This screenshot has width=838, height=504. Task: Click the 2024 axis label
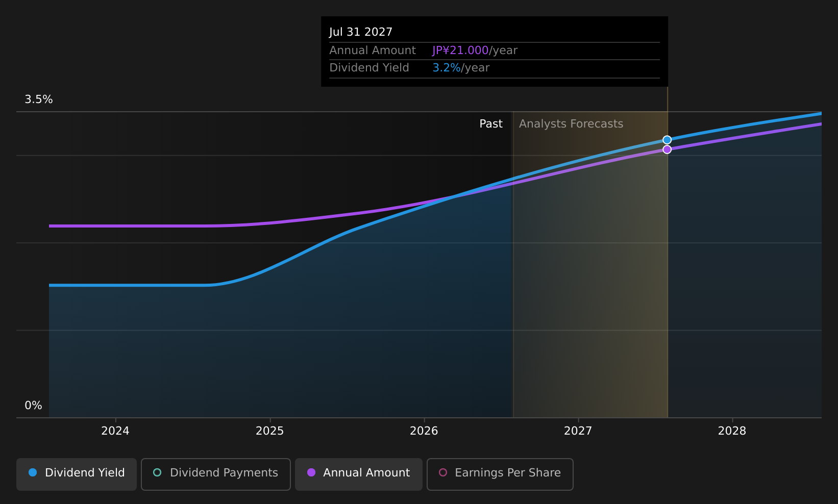[115, 431]
